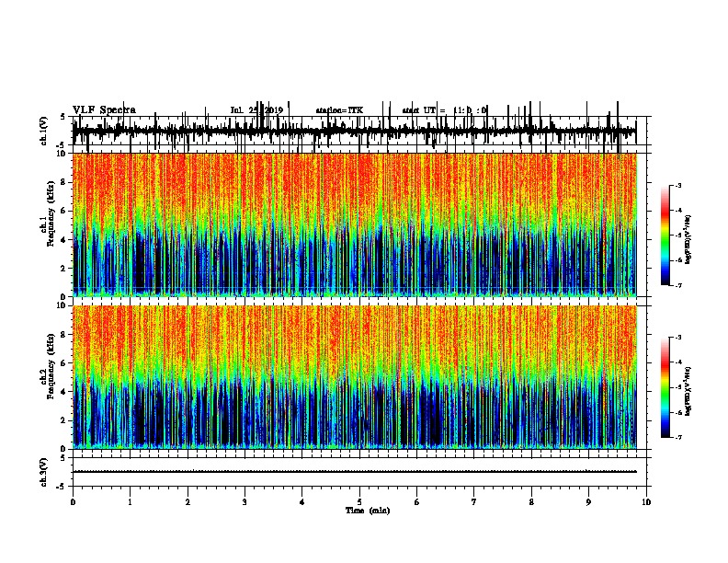728x563 pixels.
Task: Click time axis tick label "9"
Action: pos(588,502)
